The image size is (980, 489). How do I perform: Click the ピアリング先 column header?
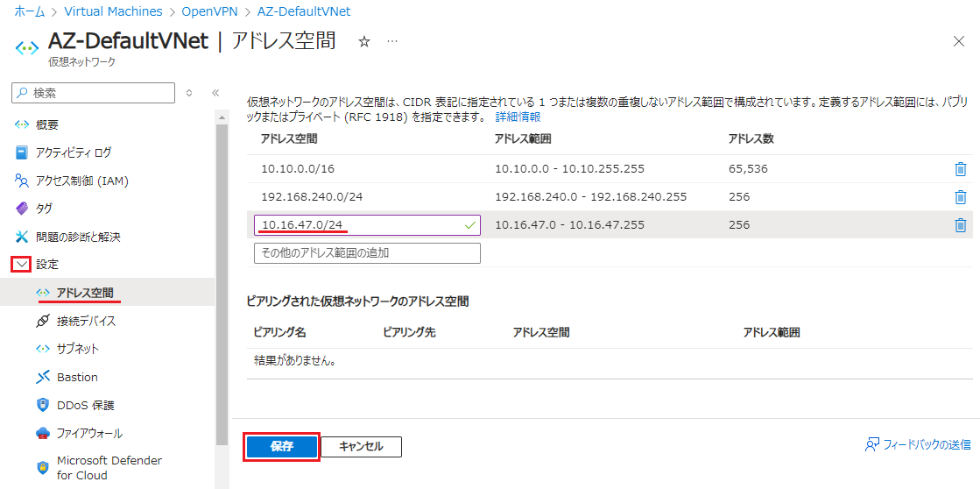(x=409, y=332)
